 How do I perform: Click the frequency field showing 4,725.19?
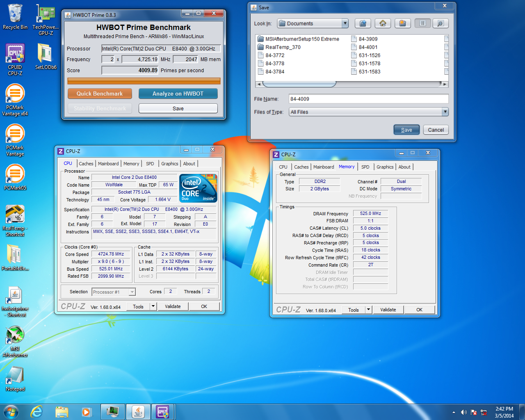pyautogui.click(x=140, y=59)
